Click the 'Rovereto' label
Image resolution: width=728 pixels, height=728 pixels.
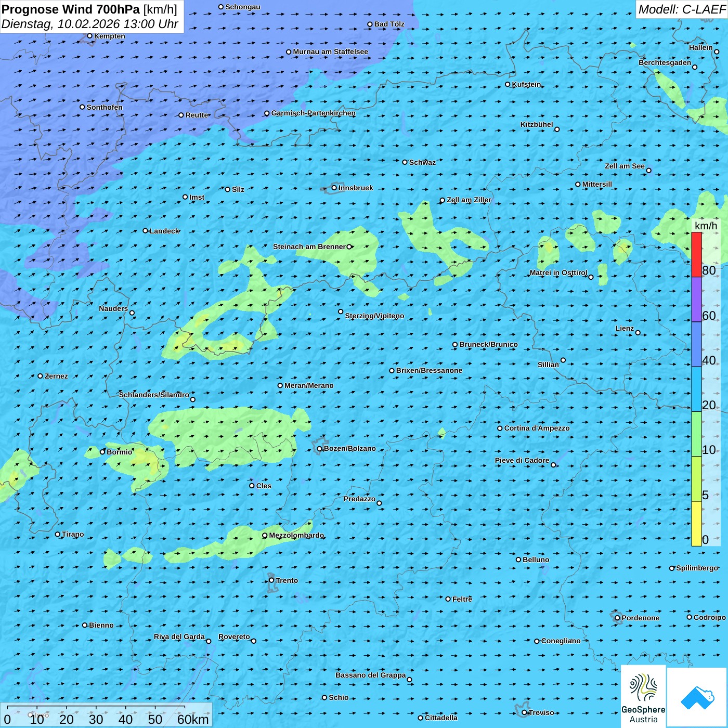coord(234,636)
